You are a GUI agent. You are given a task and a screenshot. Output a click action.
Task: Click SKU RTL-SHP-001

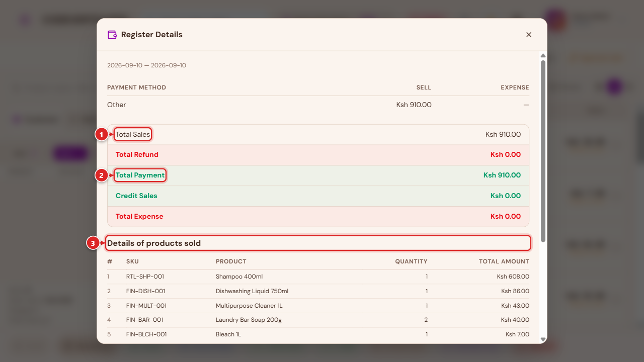145,277
